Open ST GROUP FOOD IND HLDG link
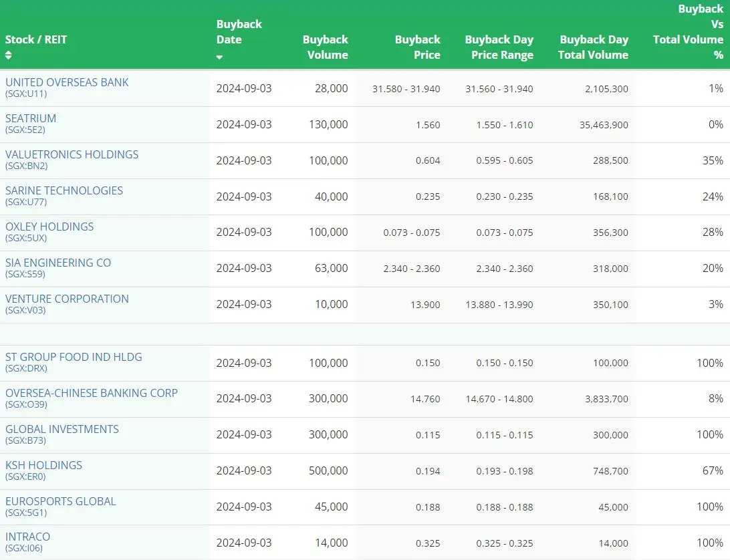The width and height of the screenshot is (730, 560). click(74, 357)
